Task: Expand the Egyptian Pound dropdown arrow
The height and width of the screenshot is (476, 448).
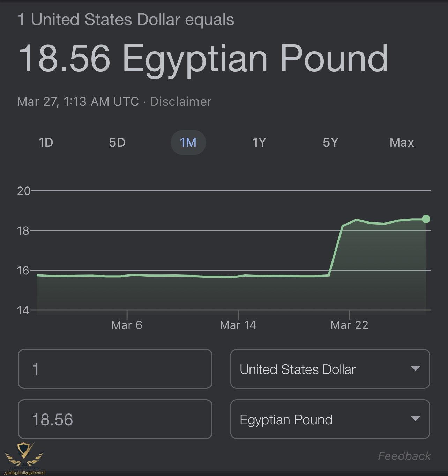Action: point(415,418)
